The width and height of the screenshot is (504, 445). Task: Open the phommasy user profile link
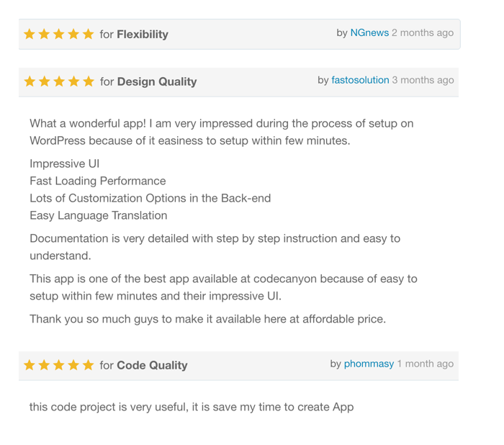pos(369,364)
